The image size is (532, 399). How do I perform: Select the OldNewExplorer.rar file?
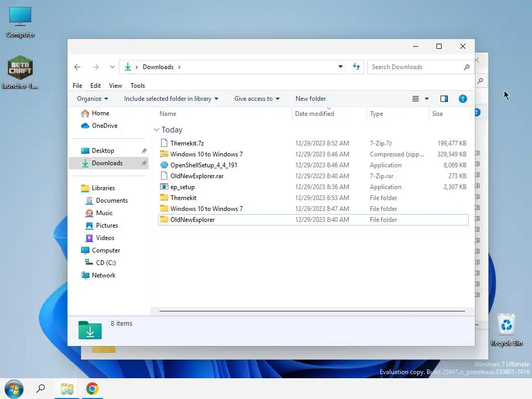(313, 176)
